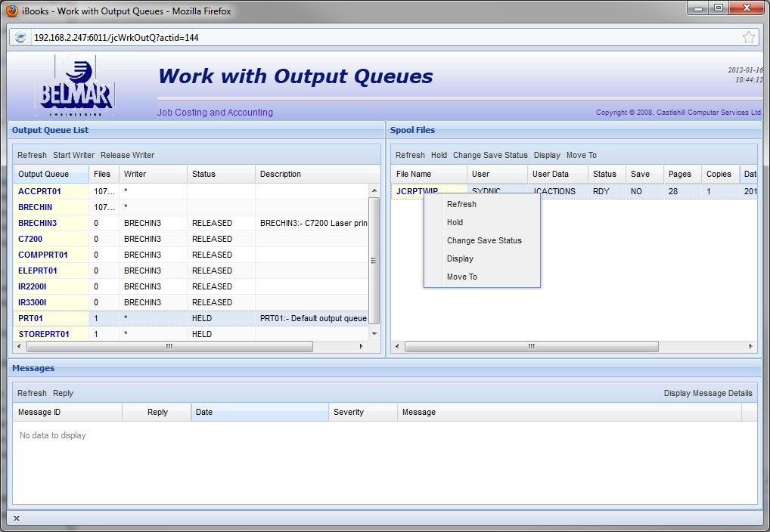Viewport: 770px width, 532px height.
Task: Click right arrow of Spool Files horizontal scrollbar
Action: pos(750,347)
